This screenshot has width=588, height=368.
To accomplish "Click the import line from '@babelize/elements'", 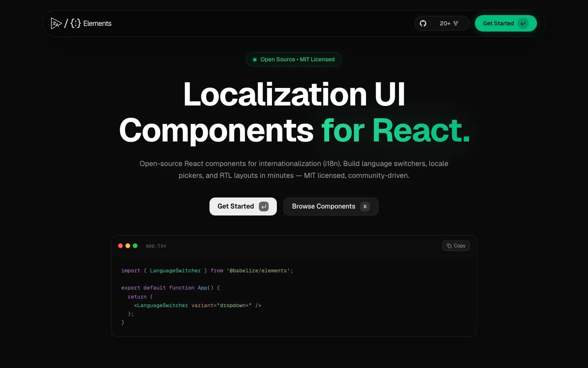I will point(207,271).
